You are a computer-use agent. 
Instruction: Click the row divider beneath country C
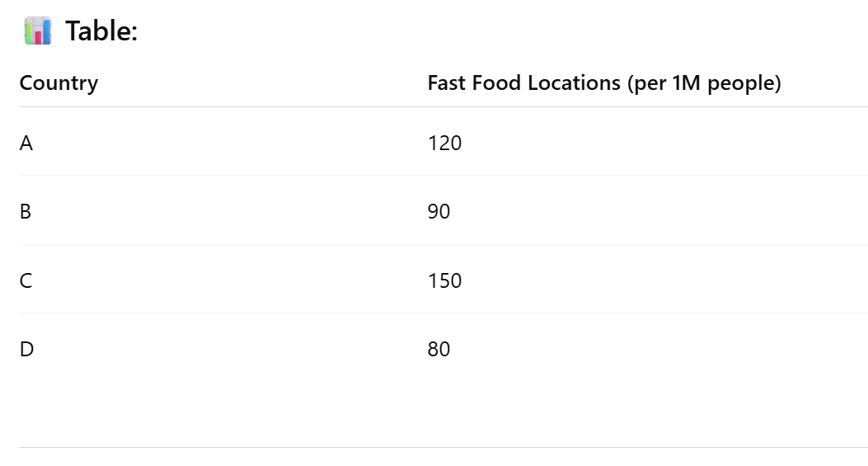[443, 313]
